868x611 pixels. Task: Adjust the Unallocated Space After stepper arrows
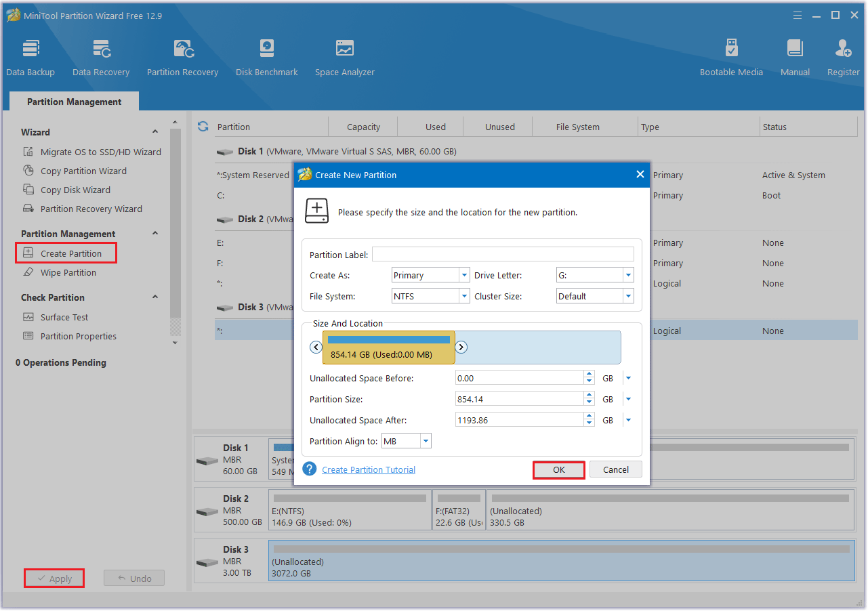pos(590,420)
